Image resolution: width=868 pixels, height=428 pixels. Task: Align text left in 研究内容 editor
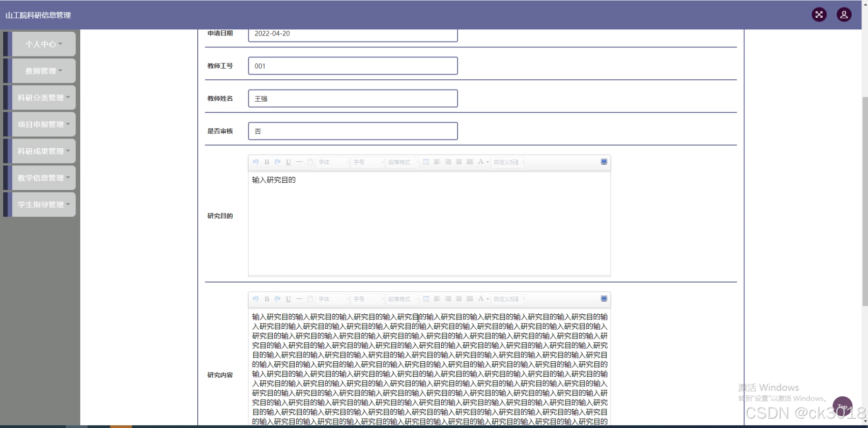pos(437,299)
